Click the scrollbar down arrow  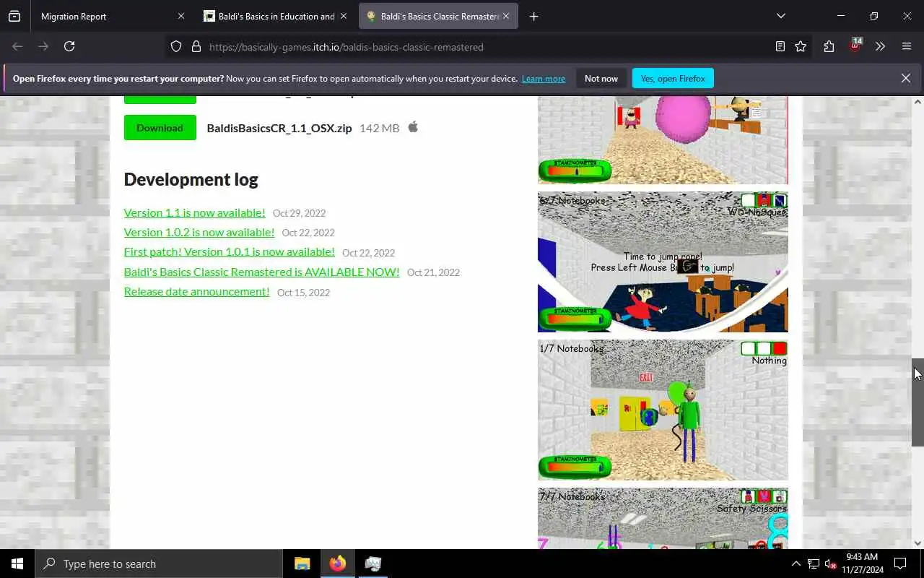coord(918,543)
